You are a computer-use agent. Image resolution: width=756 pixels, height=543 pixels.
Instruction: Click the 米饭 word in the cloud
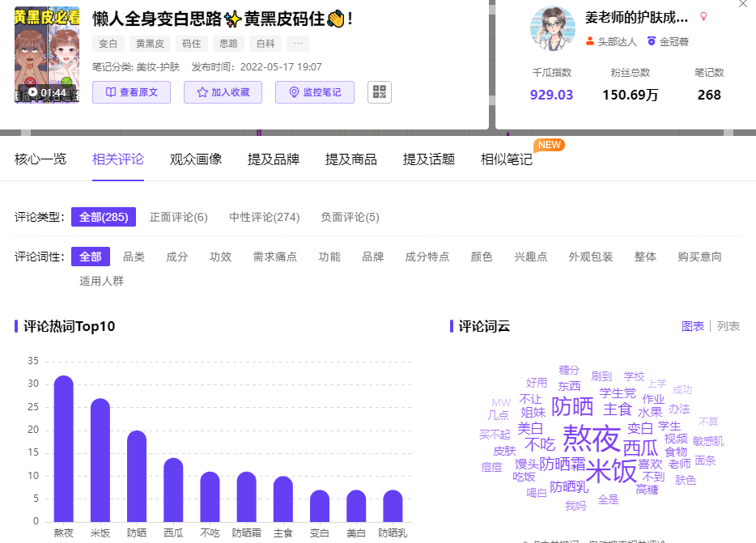click(611, 470)
